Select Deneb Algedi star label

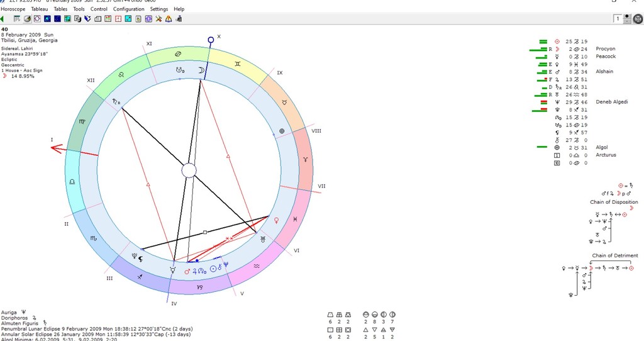click(x=611, y=102)
